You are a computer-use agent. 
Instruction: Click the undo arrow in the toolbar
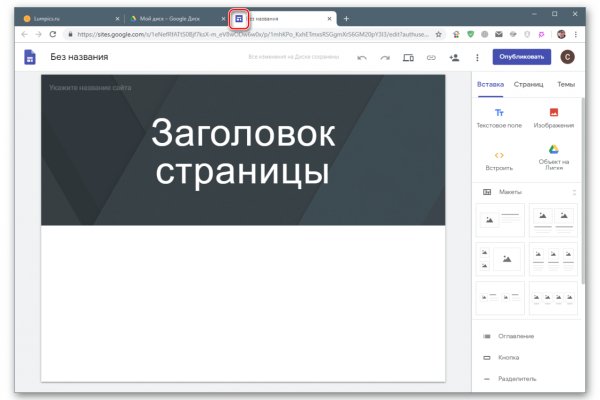pyautogui.click(x=361, y=58)
